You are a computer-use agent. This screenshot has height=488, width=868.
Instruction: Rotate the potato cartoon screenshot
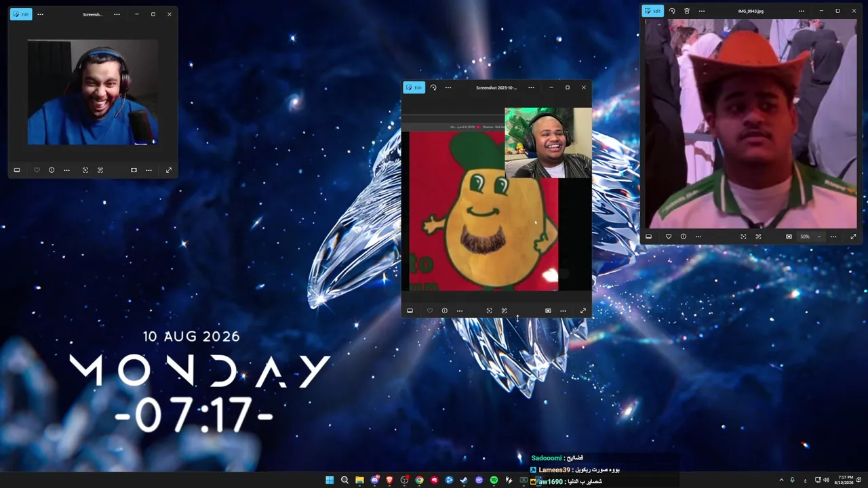coord(433,87)
